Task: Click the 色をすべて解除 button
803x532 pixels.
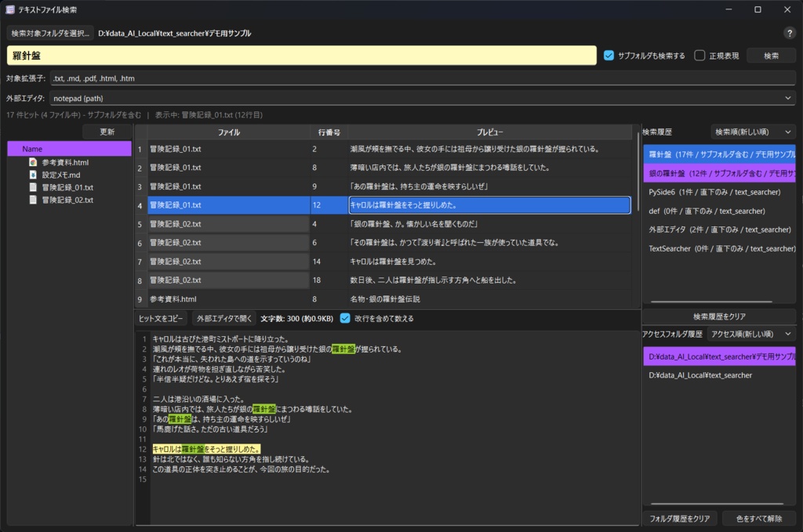Action: pyautogui.click(x=759, y=519)
